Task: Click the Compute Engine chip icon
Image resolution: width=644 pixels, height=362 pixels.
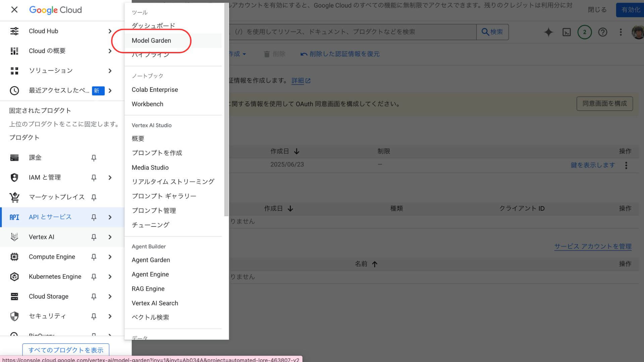Action: coord(14,257)
